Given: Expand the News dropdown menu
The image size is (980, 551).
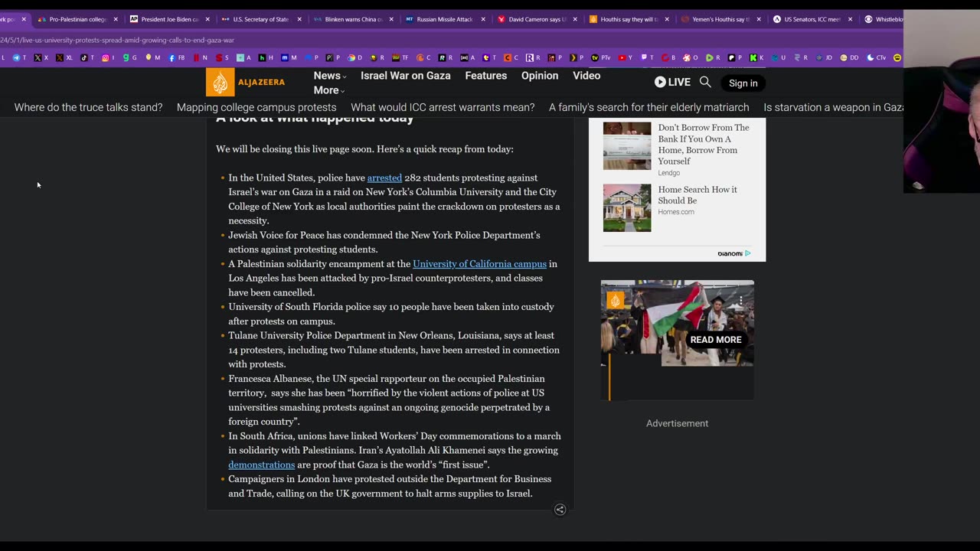Looking at the screenshot, I should [329, 76].
